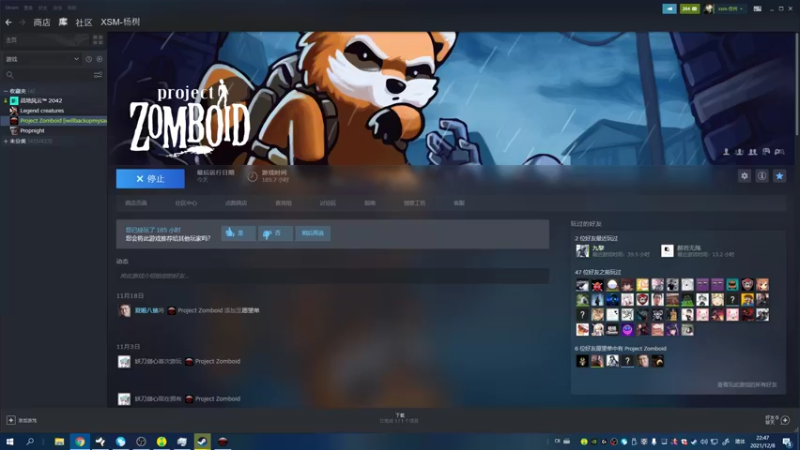Open Chrome from taskbar
Screen dimensions: 800x450
[80, 441]
